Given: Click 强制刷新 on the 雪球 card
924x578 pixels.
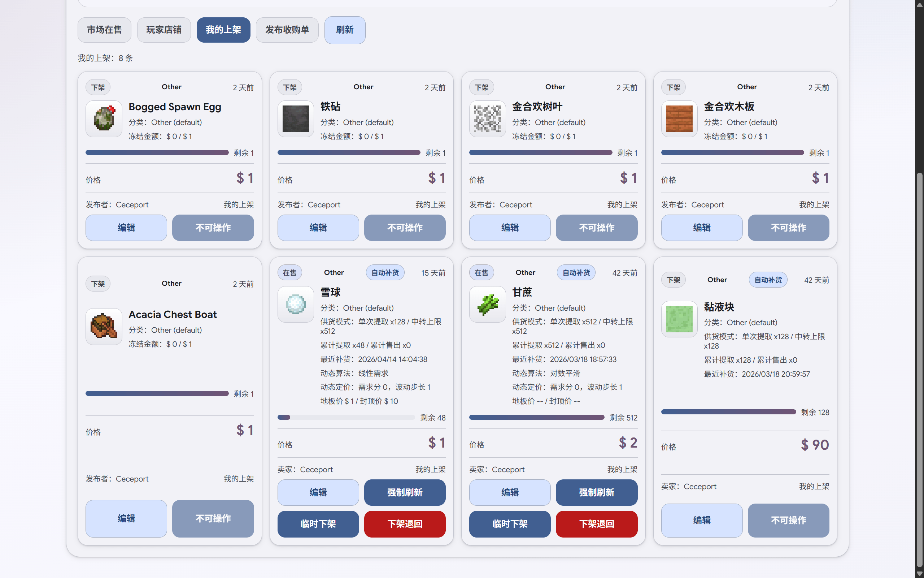Looking at the screenshot, I should pos(405,493).
